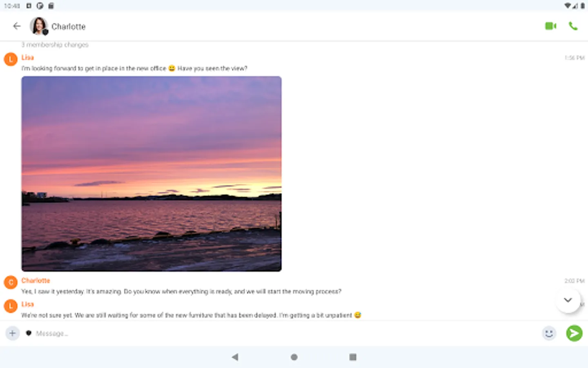Open the emoji picker smiley icon

[549, 333]
